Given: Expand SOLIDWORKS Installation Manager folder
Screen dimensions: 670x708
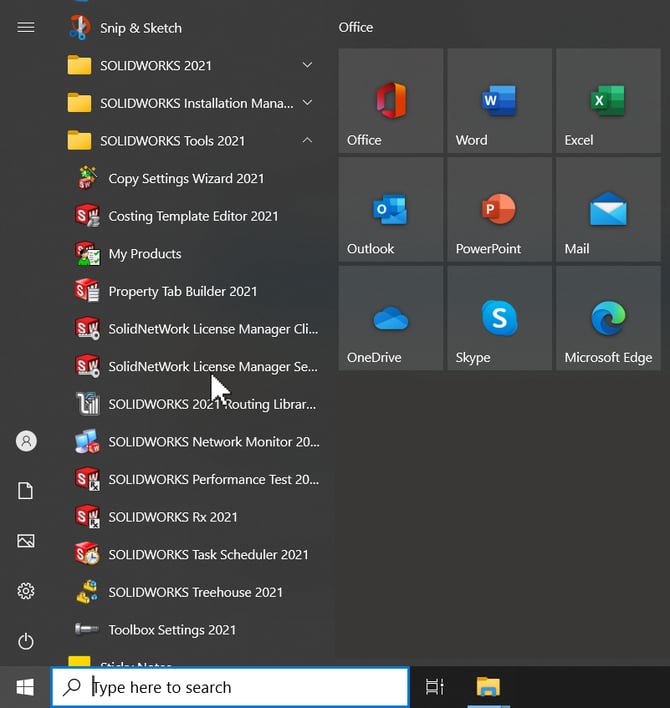Looking at the screenshot, I should pyautogui.click(x=190, y=103).
